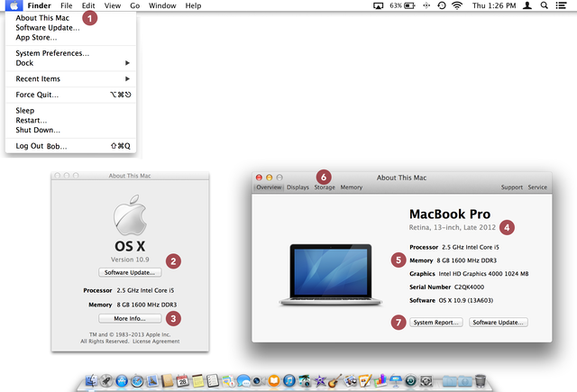Viewport: 577px width, 392px height.
Task: Launch Finder from the Dock
Action: pos(91,381)
